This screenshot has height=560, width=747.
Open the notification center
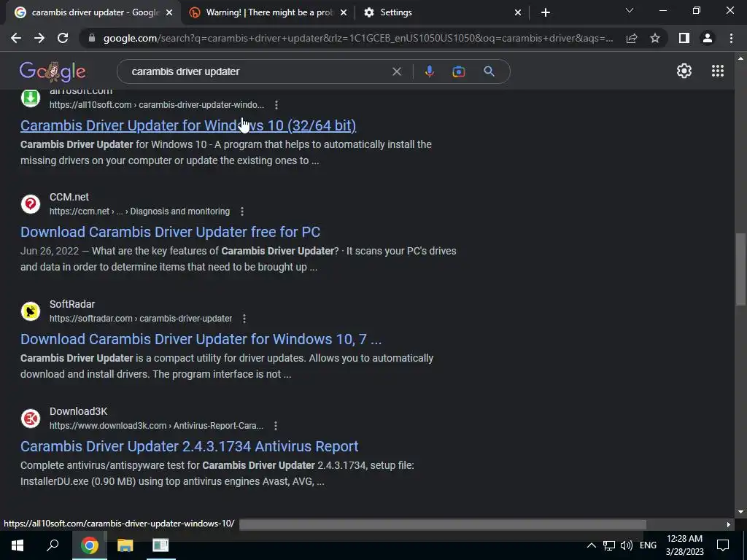pyautogui.click(x=723, y=545)
